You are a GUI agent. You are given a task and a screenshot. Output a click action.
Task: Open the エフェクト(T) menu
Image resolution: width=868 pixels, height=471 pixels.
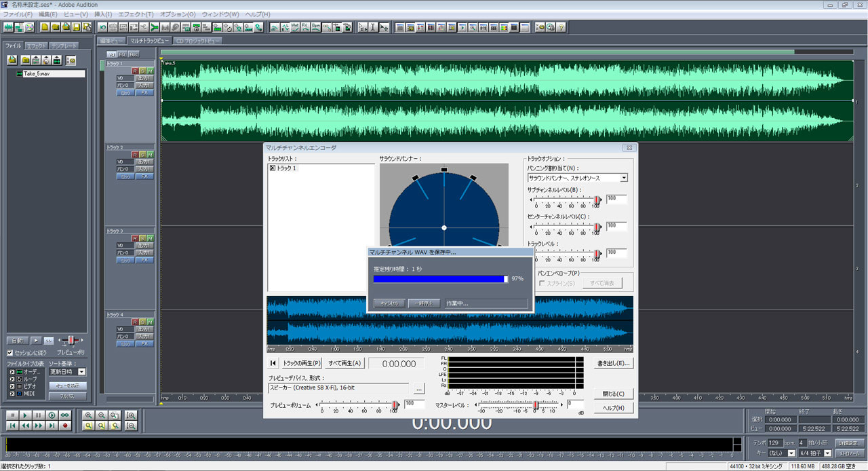coord(136,14)
